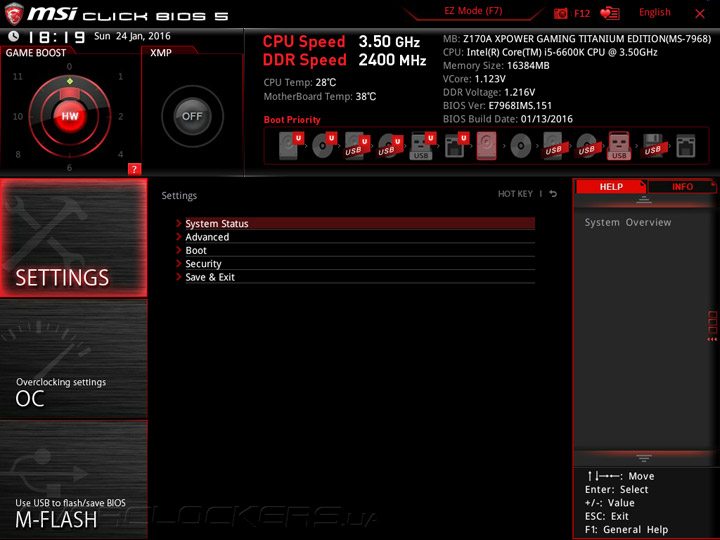The height and width of the screenshot is (540, 720).
Task: Click the CPU Temp 28°C reading
Action: coord(299,82)
